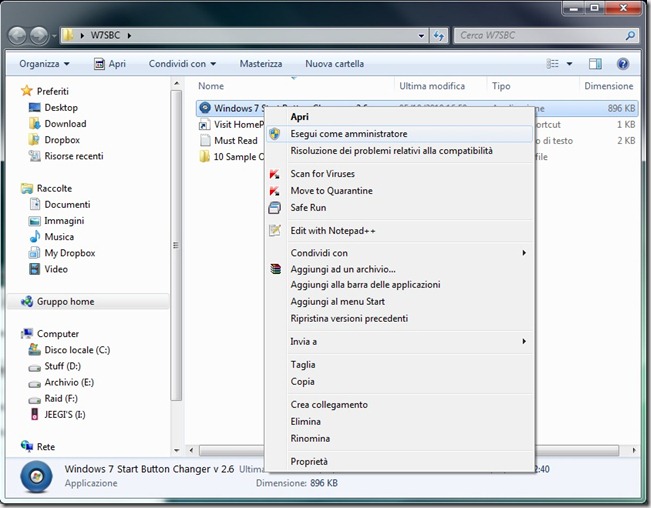
Task: Click the breadcrumb arrow before W7SBC
Action: point(82,36)
